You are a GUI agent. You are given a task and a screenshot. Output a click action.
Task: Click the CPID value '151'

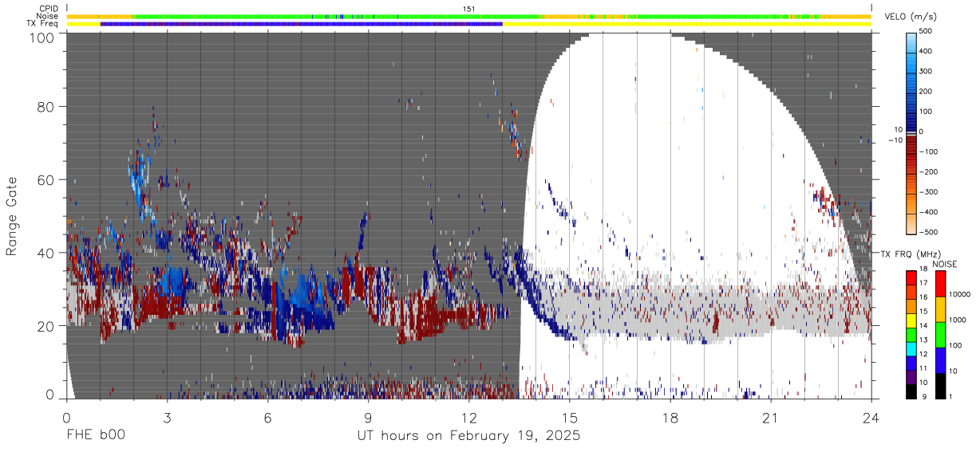click(x=469, y=9)
